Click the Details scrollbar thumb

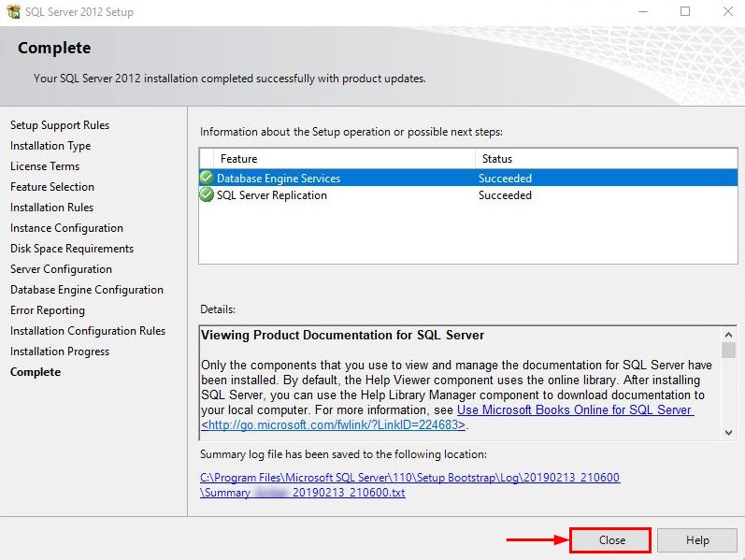pyautogui.click(x=728, y=351)
